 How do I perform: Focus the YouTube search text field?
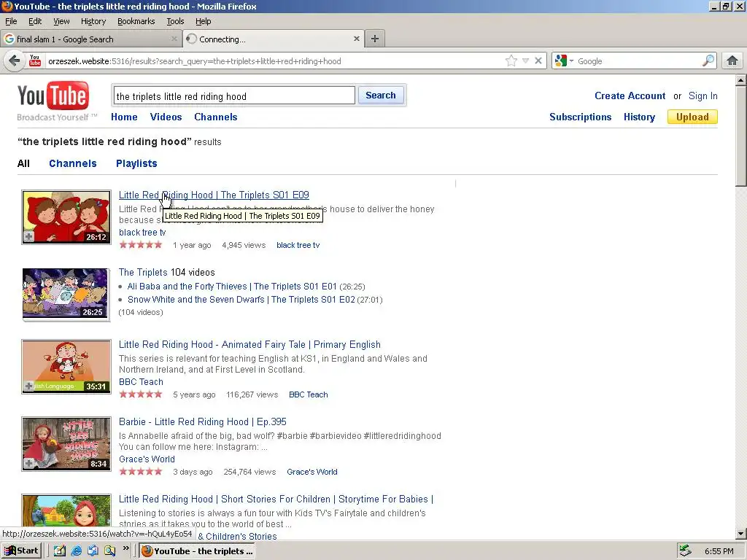pos(234,96)
